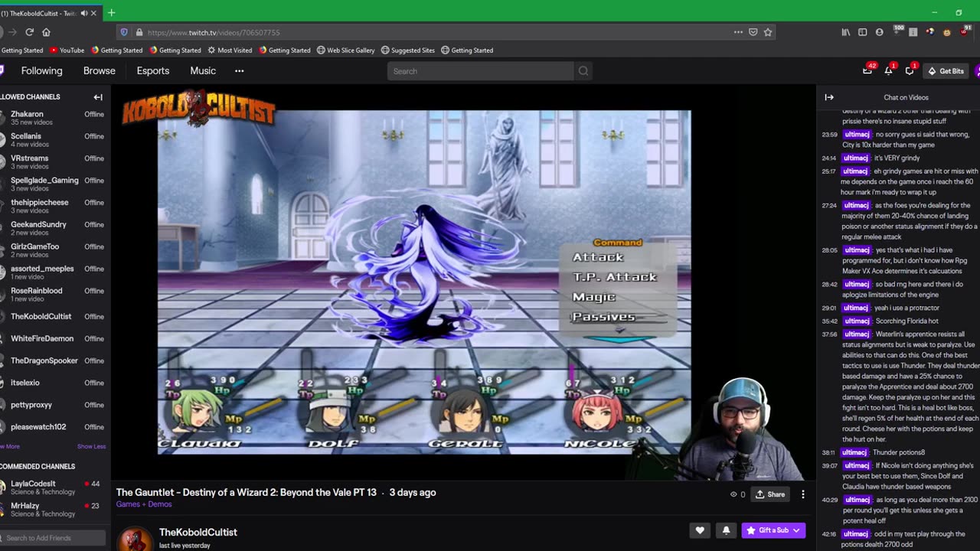Show the Firefox sidebars icon
The image size is (980, 551).
tap(862, 32)
